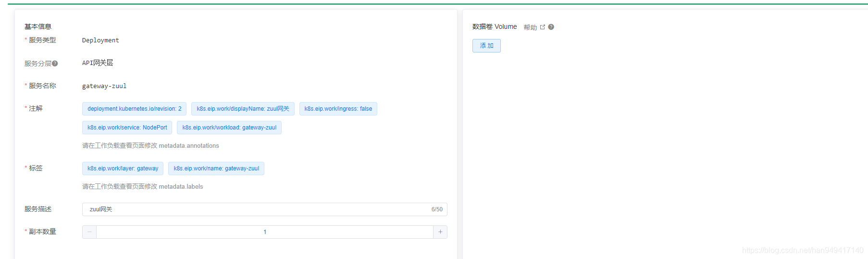Click the 服务类型 field label
The width and height of the screenshot is (868, 259).
point(42,40)
